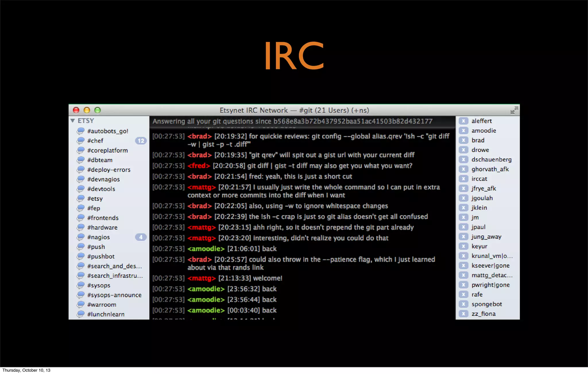This screenshot has width=588, height=374.
Task: Go to the #sysops-announce channel
Action: pos(115,295)
